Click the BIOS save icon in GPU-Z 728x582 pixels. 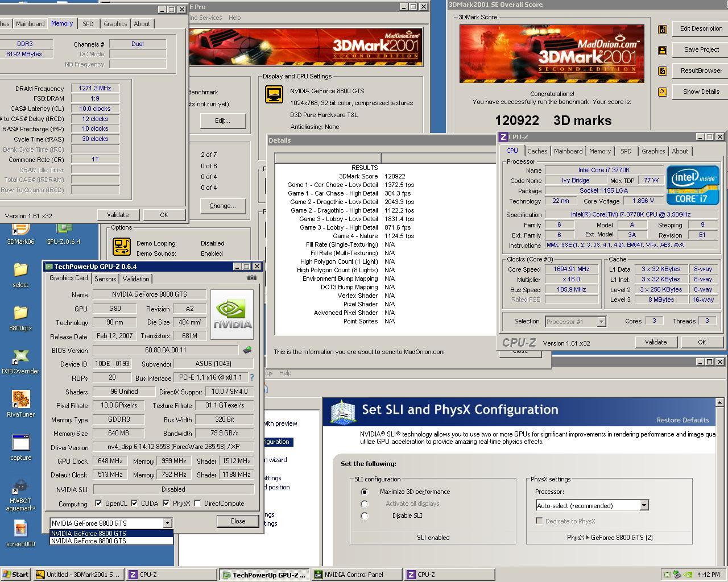point(247,350)
